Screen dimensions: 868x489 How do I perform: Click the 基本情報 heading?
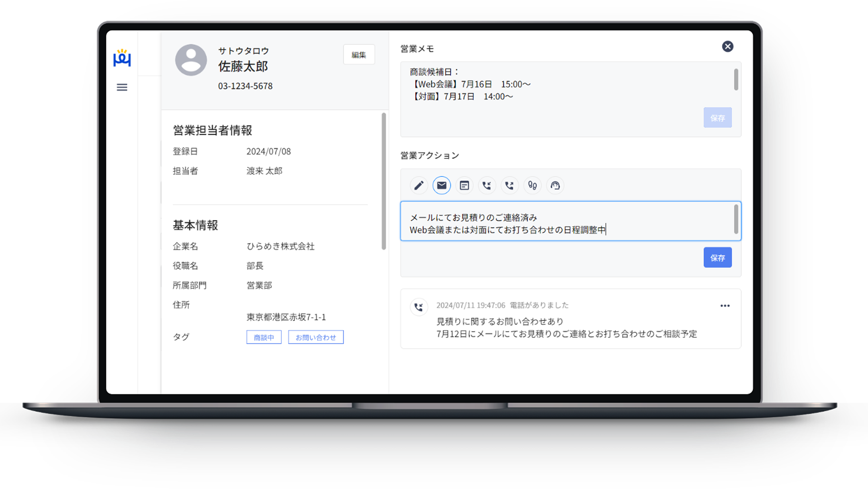[x=195, y=225]
